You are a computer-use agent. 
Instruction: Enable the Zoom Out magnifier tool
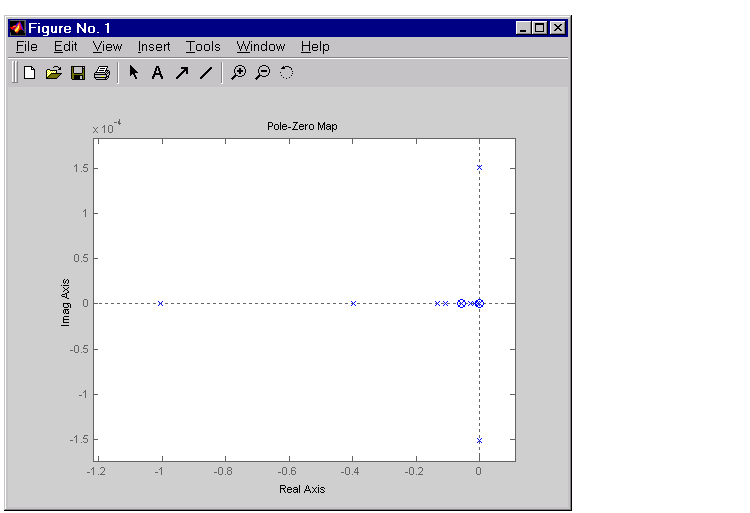coord(262,72)
